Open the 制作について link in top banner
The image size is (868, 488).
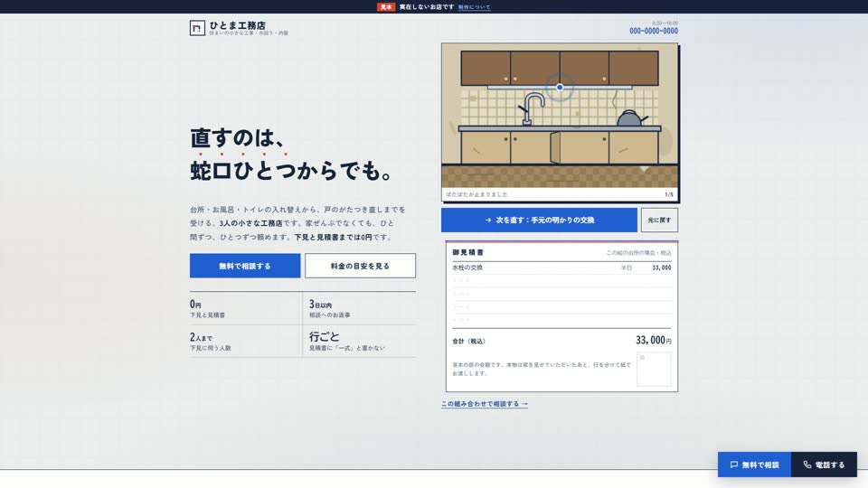click(475, 7)
